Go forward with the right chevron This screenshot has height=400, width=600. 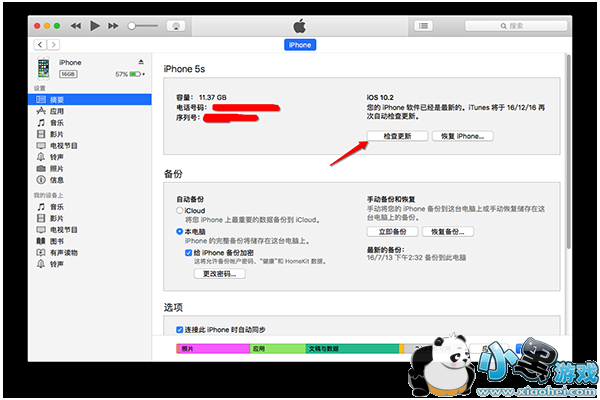[53, 45]
